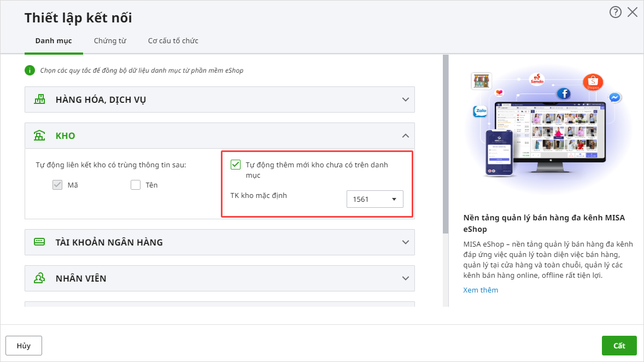Enable the Tên matching checkbox
The width and height of the screenshot is (644, 362).
136,185
